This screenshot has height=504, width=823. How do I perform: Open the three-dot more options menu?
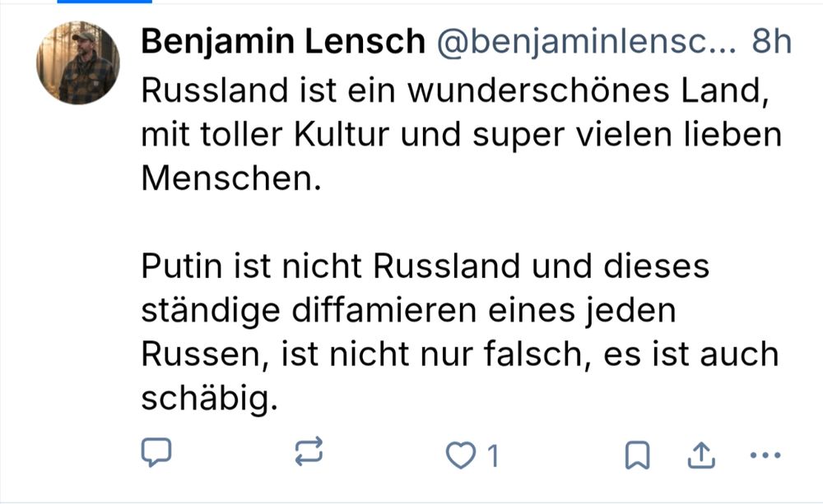coord(763,455)
